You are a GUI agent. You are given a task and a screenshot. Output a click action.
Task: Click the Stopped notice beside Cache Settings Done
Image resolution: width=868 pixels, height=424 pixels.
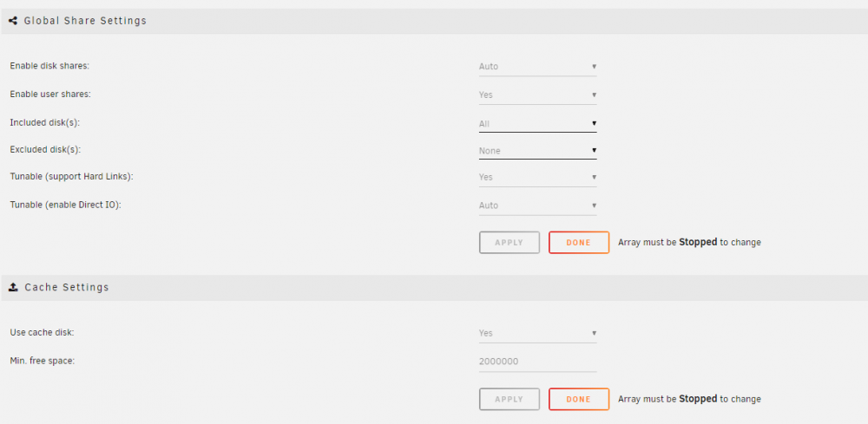point(690,399)
